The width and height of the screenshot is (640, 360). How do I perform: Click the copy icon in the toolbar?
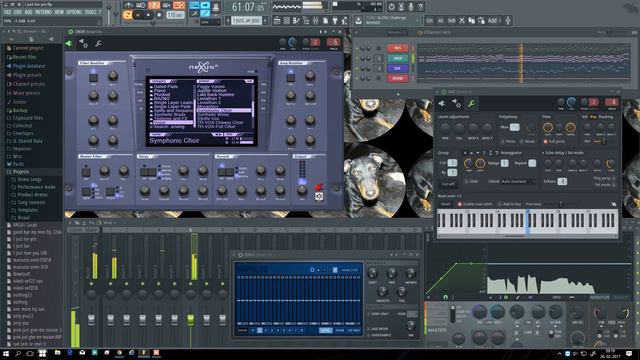coord(471,20)
